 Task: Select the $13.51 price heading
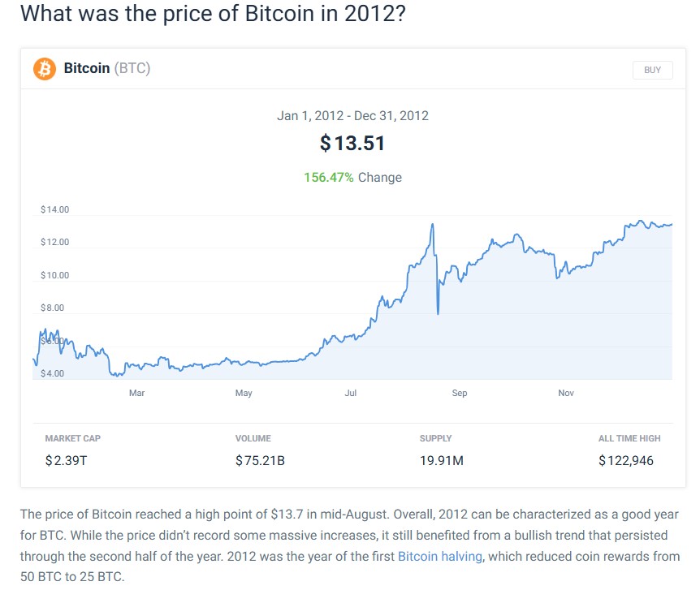[353, 144]
